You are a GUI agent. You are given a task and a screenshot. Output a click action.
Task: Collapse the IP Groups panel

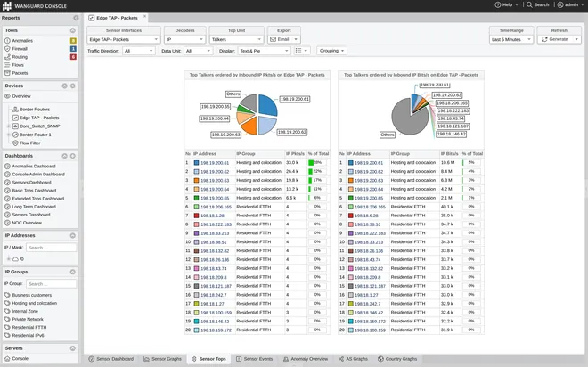pos(73,272)
